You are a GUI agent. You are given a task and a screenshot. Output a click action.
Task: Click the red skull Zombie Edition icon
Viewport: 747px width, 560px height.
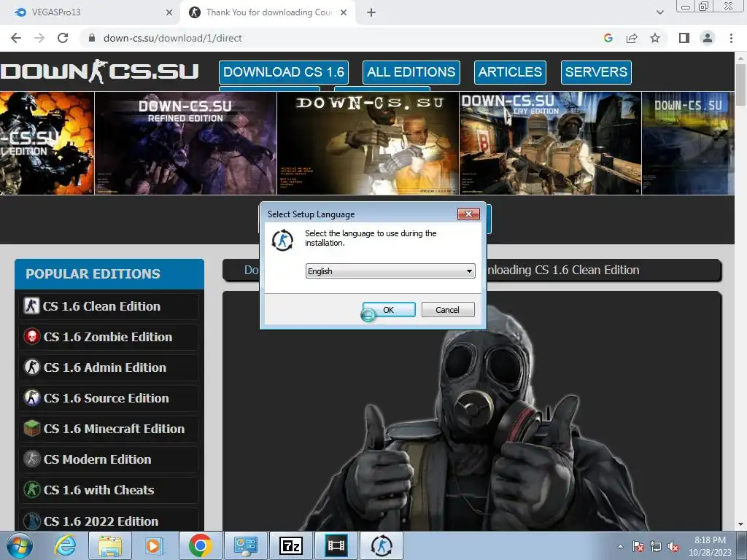coord(32,337)
